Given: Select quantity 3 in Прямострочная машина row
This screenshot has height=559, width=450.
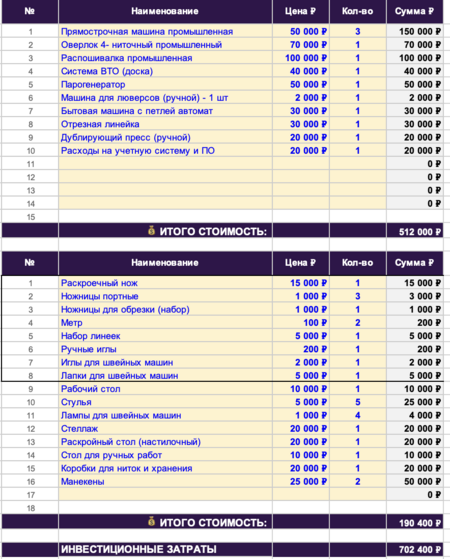Looking at the screenshot, I should (x=358, y=31).
